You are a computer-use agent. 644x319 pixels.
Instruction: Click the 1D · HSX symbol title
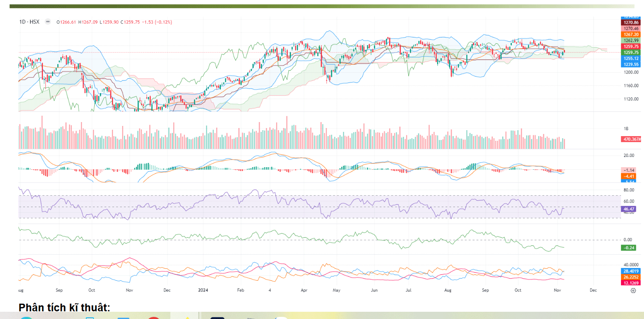pyautogui.click(x=29, y=22)
